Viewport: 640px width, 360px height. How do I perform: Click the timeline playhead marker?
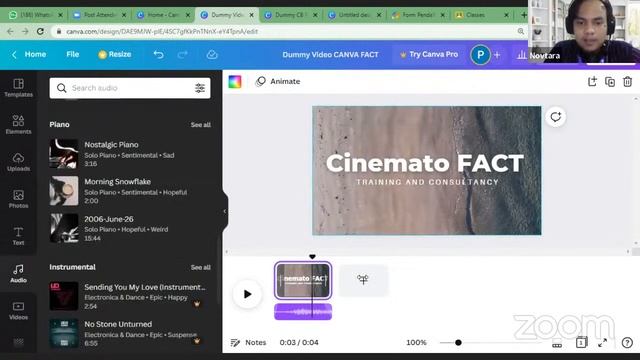coord(312,257)
